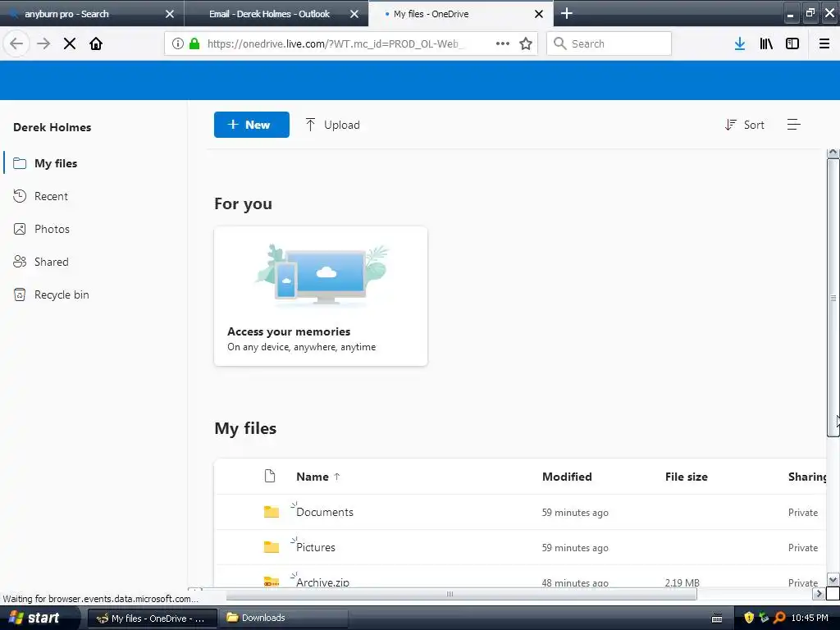Show site information icon in address bar
This screenshot has width=840, height=630.
[x=177, y=44]
